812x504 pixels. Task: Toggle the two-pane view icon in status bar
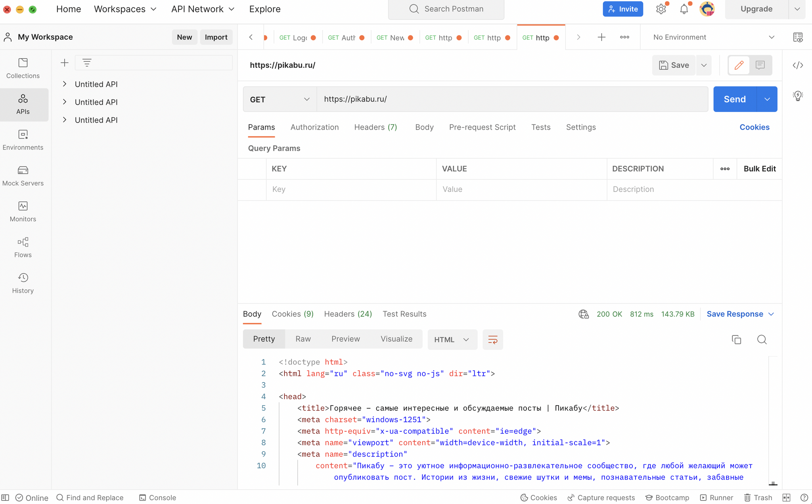[x=787, y=498]
